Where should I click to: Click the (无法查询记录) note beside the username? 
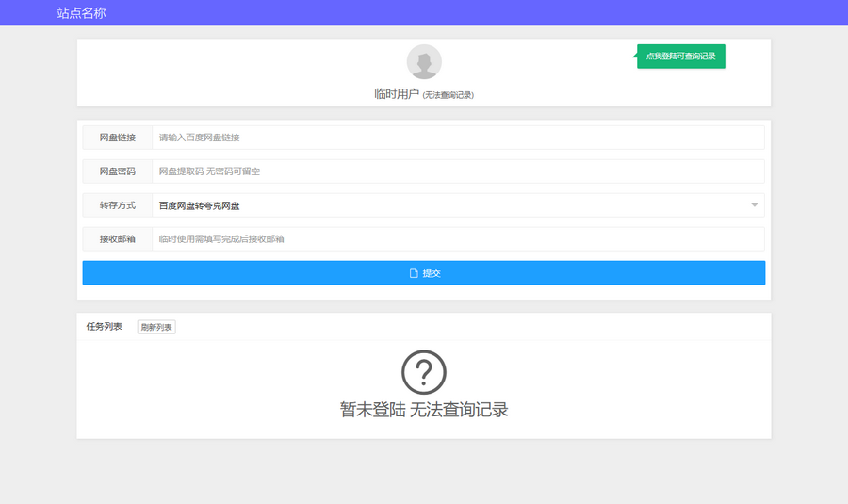(448, 95)
